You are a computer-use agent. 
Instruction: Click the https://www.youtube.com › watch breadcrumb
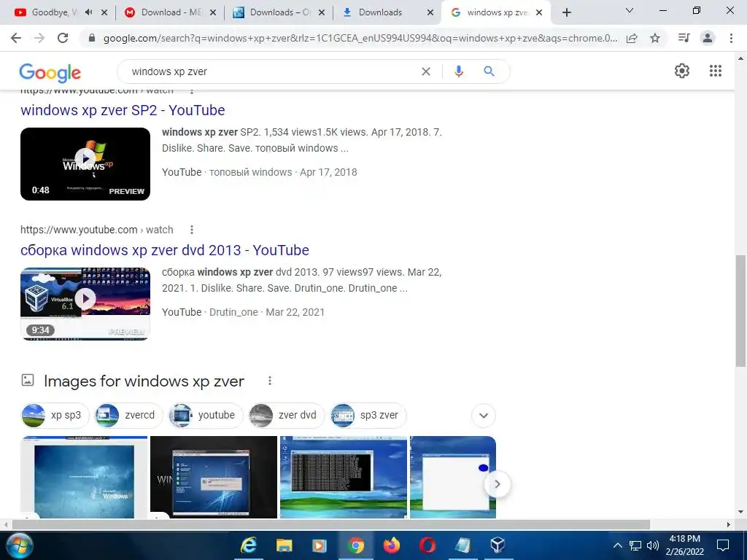[97, 230]
